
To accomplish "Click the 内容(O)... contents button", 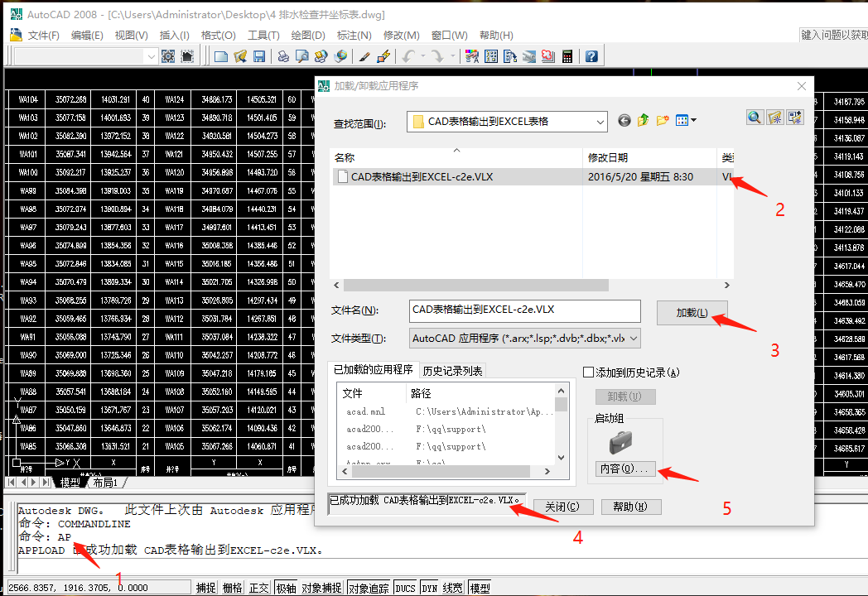I will [625, 469].
